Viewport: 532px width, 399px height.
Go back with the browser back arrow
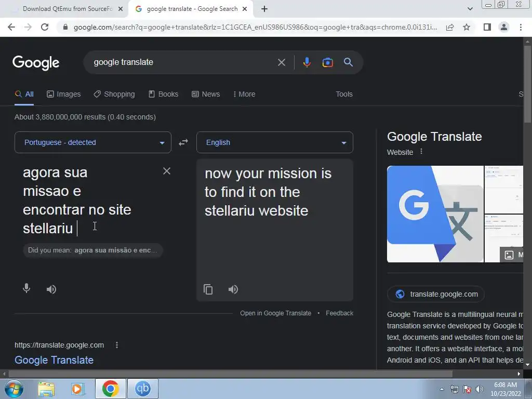[11, 27]
